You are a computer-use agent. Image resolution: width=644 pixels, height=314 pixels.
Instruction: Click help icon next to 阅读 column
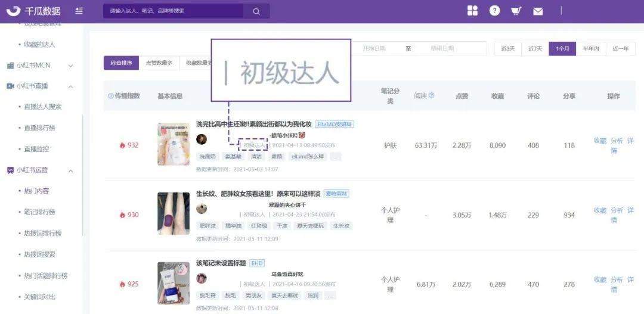coord(432,96)
